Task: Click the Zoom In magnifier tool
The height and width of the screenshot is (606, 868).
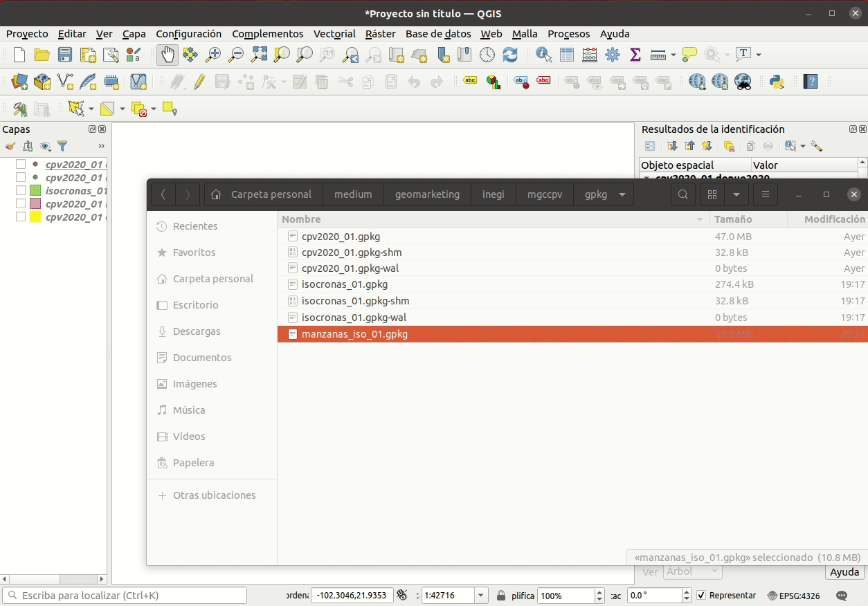Action: [x=213, y=55]
